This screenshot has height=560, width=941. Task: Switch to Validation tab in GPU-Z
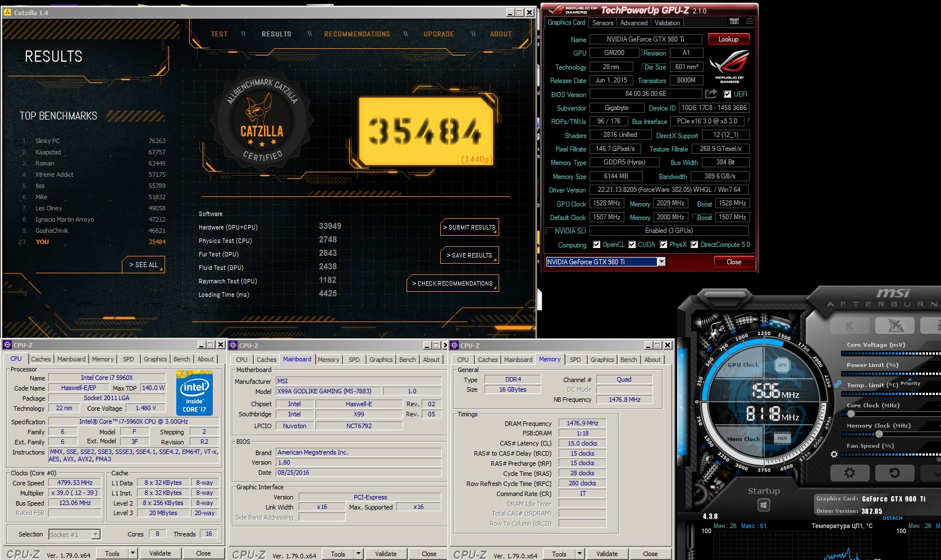coord(667,23)
